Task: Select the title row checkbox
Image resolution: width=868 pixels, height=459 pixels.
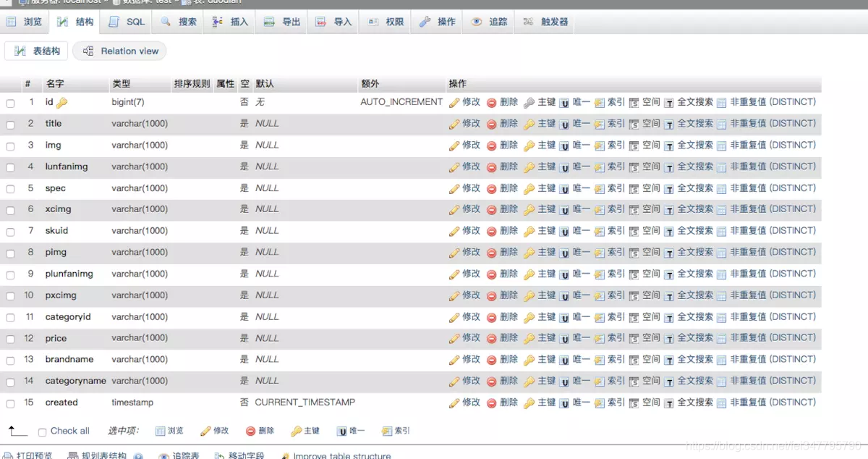Action: [11, 125]
